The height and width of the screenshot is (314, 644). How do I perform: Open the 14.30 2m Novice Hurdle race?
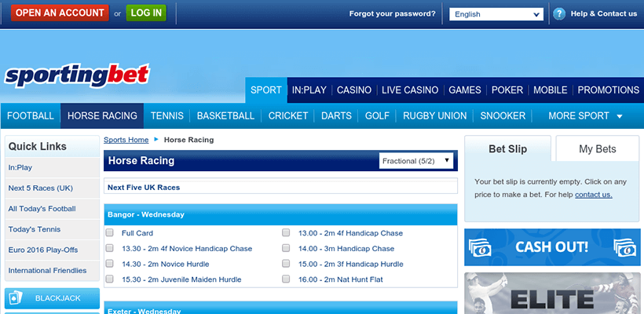point(166,264)
